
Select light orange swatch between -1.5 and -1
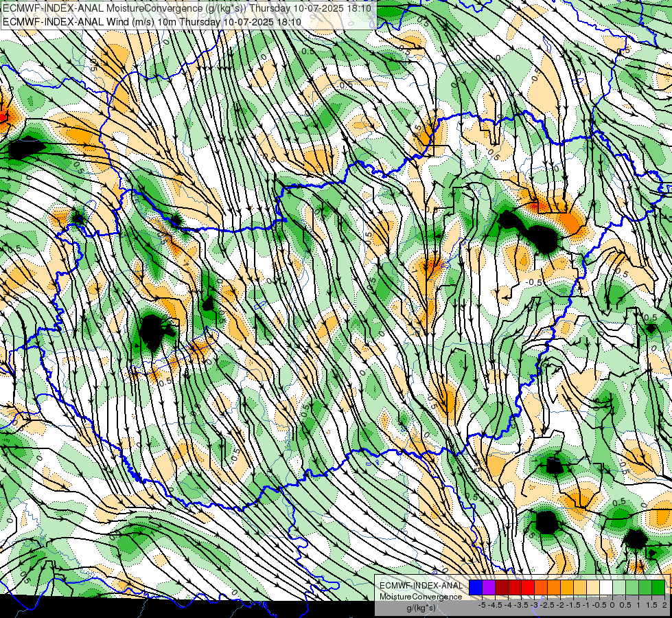tap(580, 587)
